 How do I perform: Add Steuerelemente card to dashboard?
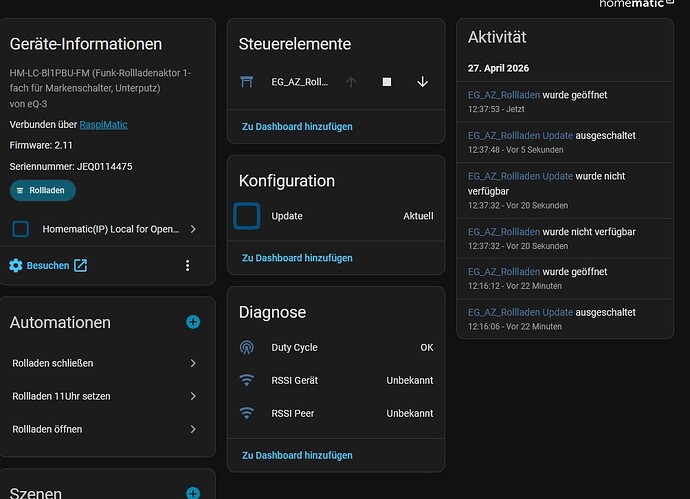point(297,127)
